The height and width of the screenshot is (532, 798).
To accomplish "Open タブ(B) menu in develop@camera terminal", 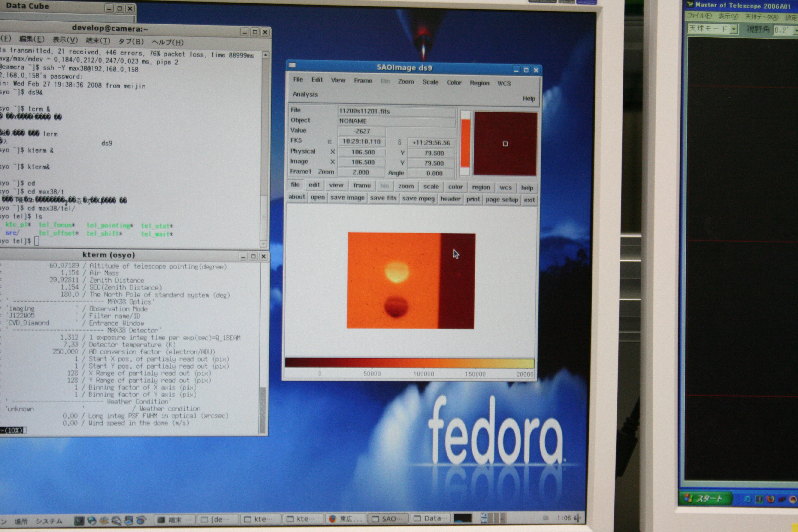I will click(131, 41).
